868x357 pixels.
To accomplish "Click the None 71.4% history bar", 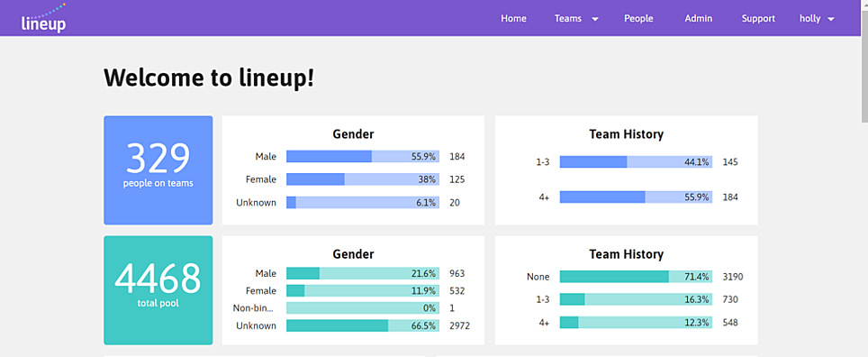I will click(636, 277).
